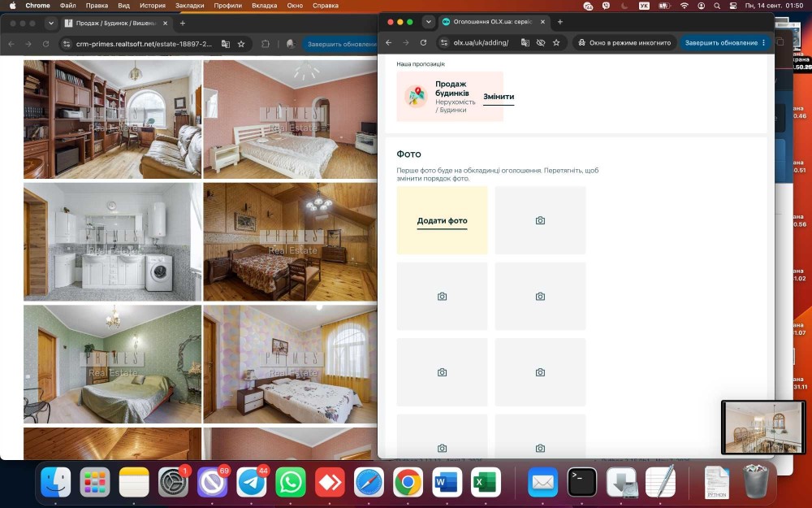Click the Додати фото button

(x=443, y=221)
